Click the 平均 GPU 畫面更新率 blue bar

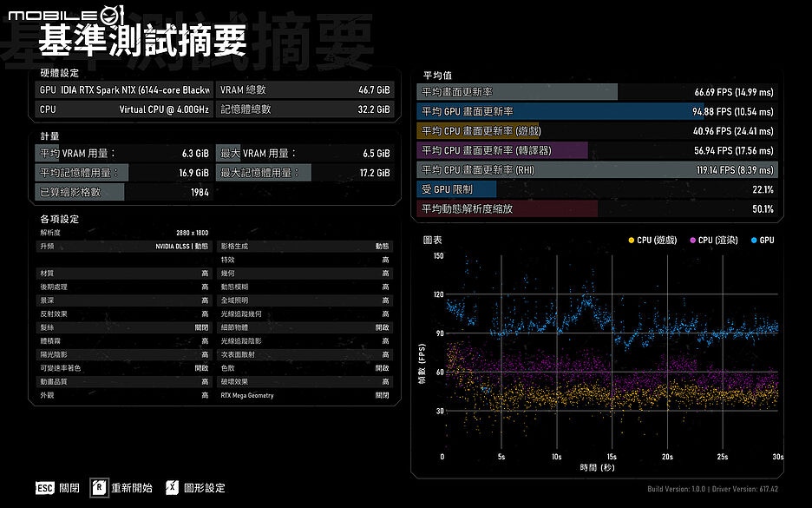pos(597,111)
